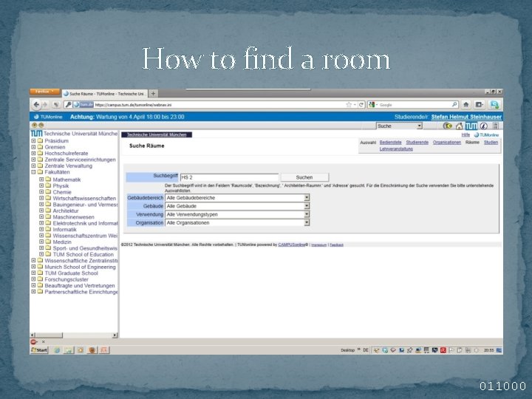Click the Google search field

[x=415, y=105]
